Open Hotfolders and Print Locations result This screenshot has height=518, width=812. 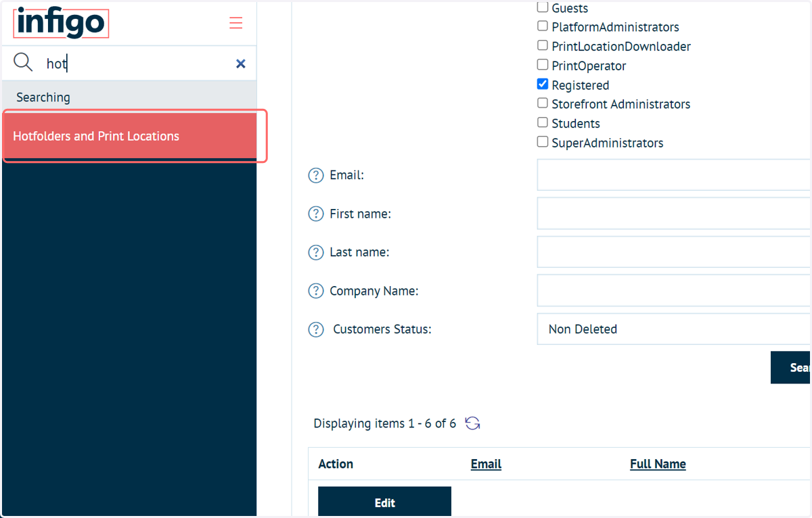point(129,137)
